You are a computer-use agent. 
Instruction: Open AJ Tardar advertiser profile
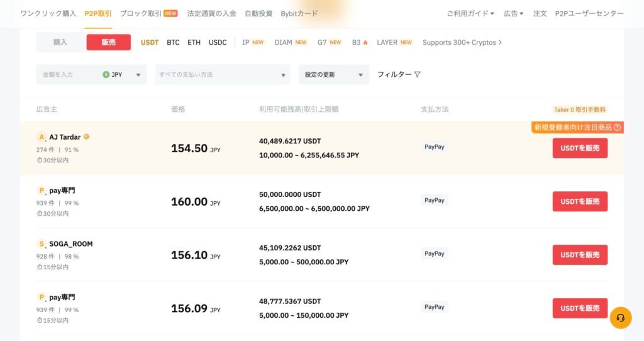(x=65, y=137)
